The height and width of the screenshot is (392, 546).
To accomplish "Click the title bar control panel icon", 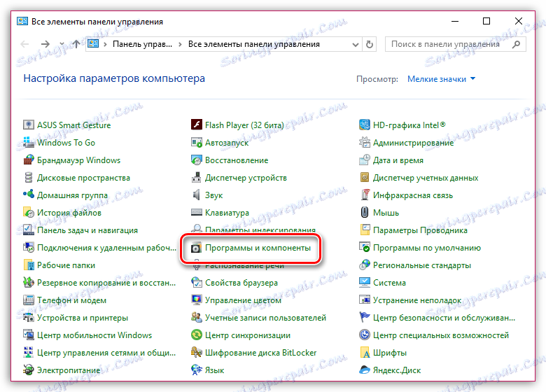I will (x=22, y=21).
